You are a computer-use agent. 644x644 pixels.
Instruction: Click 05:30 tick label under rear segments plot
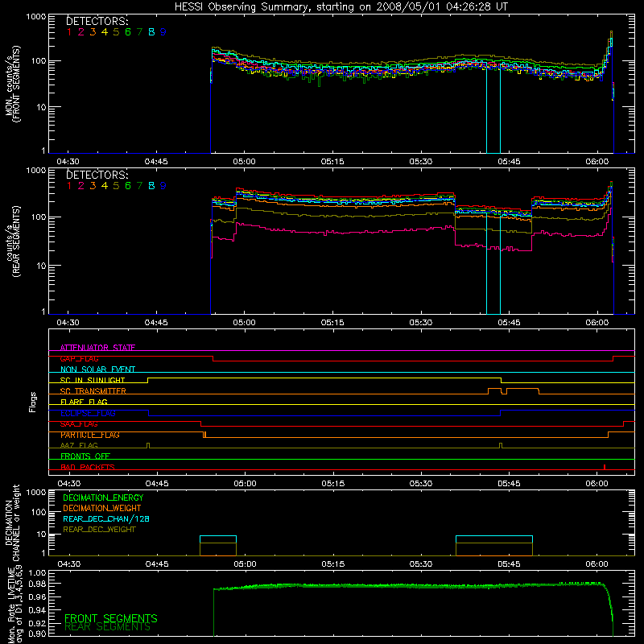[x=420, y=323]
